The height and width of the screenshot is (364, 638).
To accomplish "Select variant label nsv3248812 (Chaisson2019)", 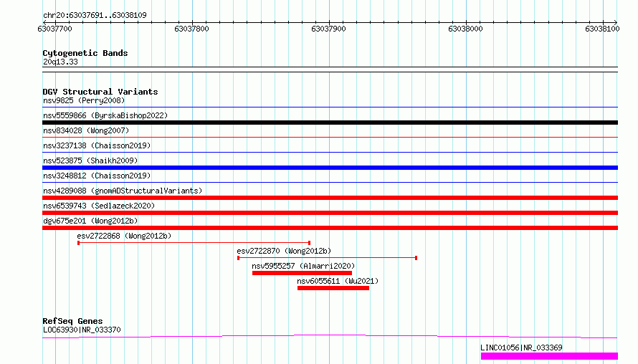I will pos(97,176).
